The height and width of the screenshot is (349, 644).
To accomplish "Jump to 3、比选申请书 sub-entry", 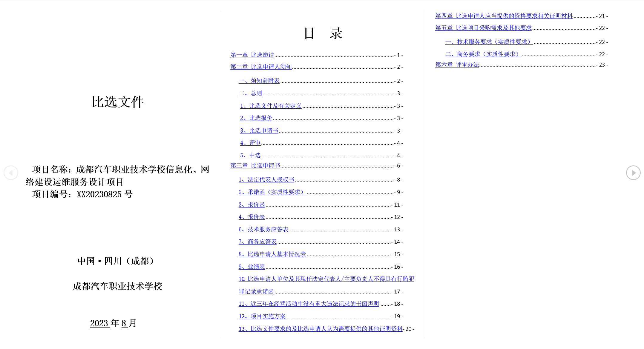I will [259, 130].
